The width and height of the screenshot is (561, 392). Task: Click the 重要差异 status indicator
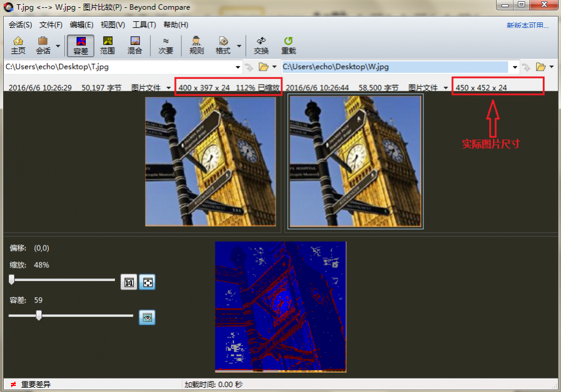point(31,385)
